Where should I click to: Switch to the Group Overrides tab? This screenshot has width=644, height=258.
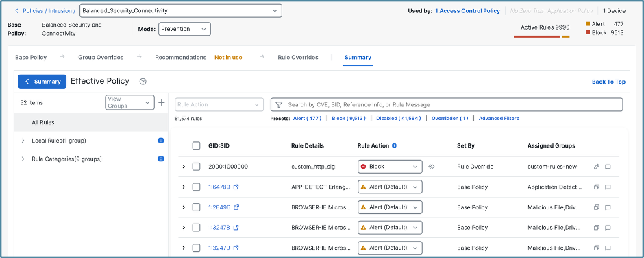[101, 57]
